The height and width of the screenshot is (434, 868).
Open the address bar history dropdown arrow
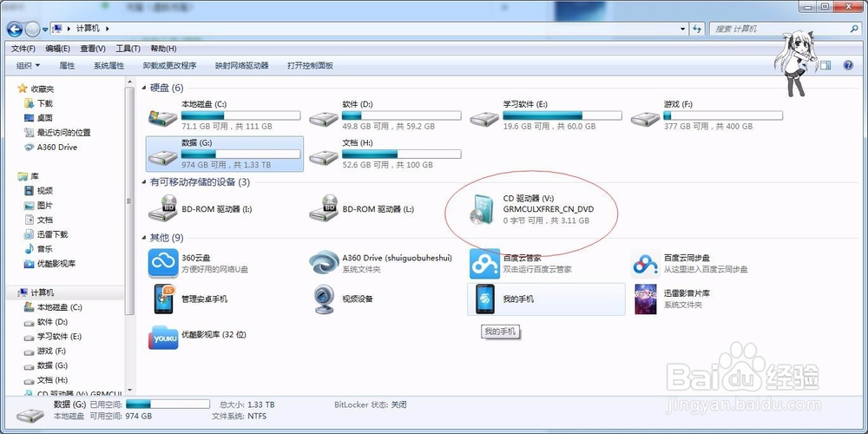(682, 29)
